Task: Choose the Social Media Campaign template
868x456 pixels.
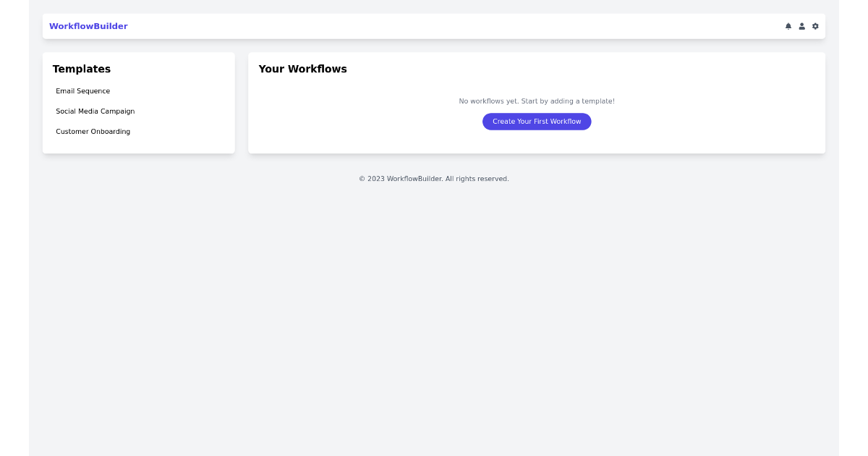Action: (x=95, y=111)
